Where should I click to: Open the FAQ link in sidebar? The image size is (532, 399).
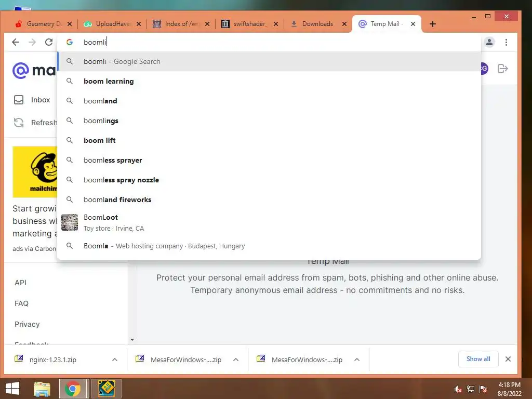pos(21,303)
